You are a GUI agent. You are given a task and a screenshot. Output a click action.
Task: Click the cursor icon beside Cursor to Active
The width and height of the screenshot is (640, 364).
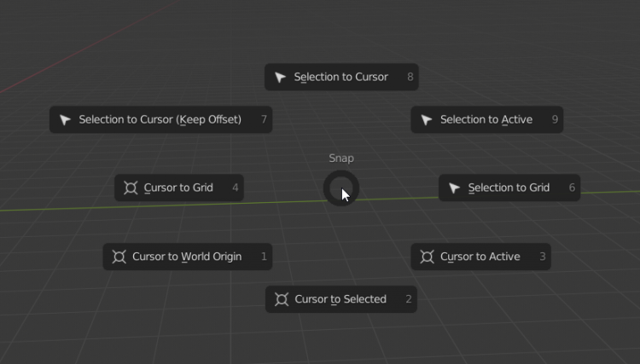[x=427, y=257]
